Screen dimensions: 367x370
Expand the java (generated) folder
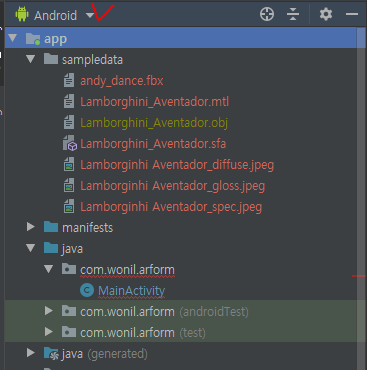pyautogui.click(x=31, y=353)
